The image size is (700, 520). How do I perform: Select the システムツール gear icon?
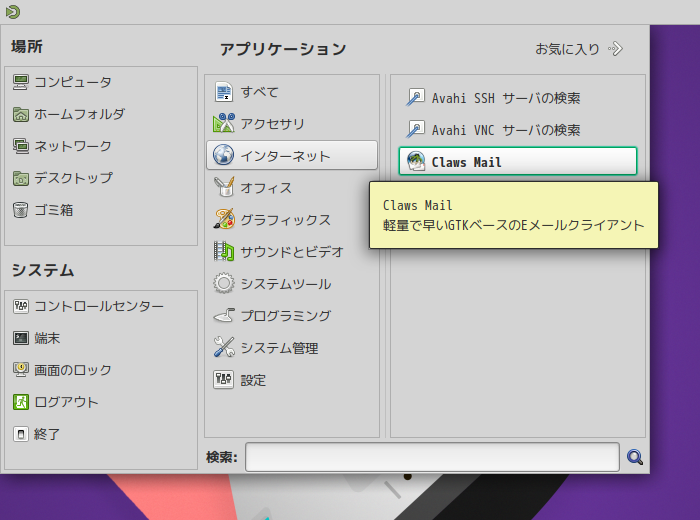pyautogui.click(x=224, y=283)
